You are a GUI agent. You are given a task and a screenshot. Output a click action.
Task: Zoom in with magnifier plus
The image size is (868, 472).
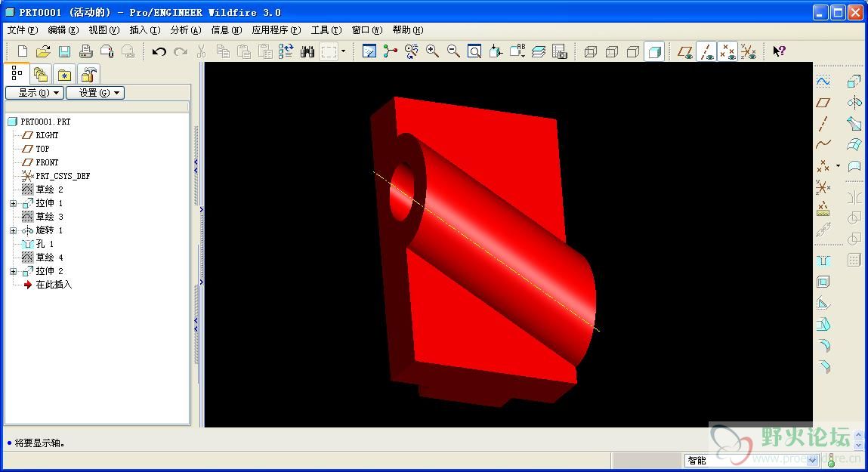tap(432, 51)
